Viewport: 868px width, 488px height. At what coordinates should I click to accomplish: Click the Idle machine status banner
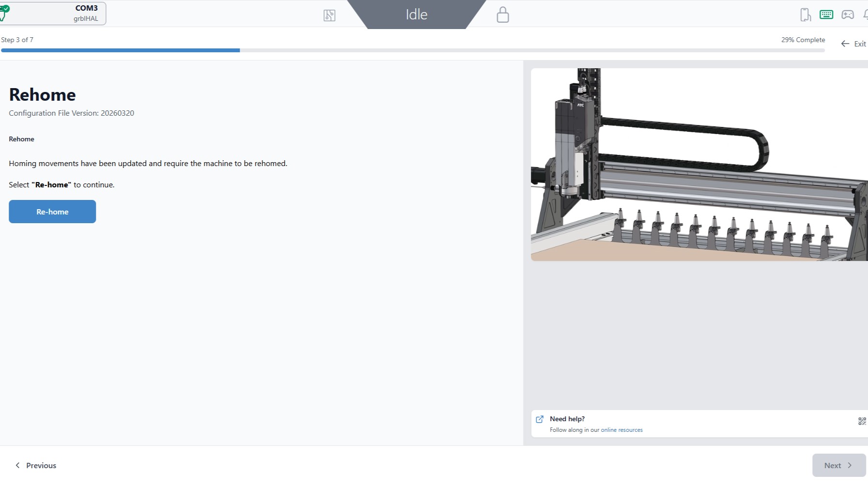pos(417,15)
